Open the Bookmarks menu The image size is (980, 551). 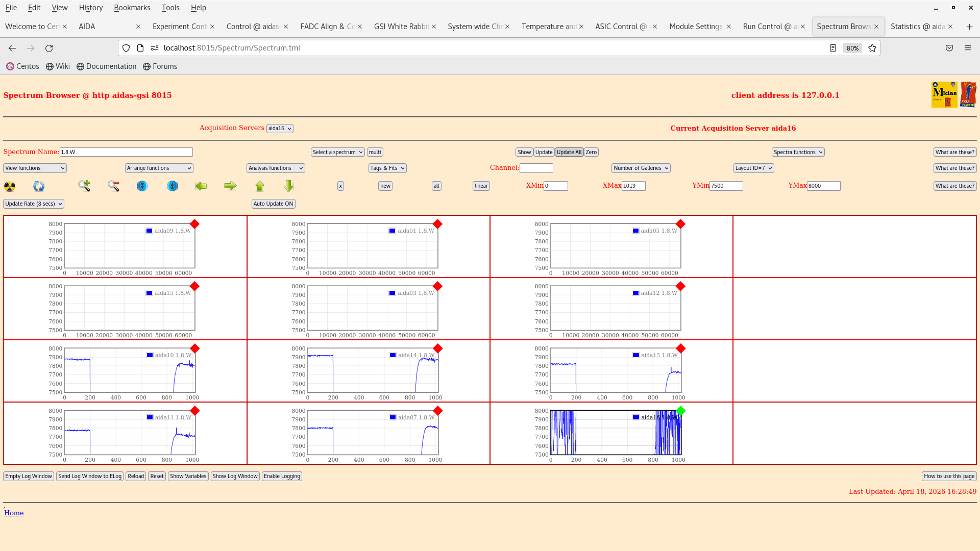coord(132,8)
